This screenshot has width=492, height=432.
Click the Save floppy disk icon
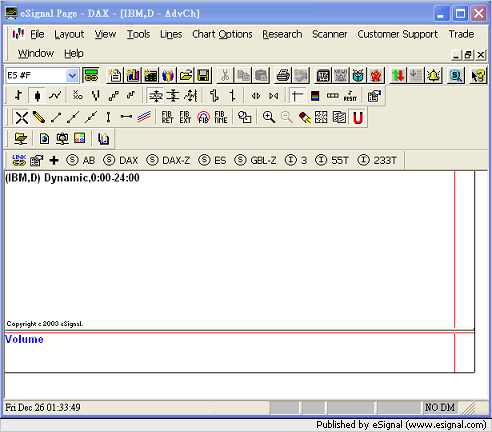coord(203,75)
